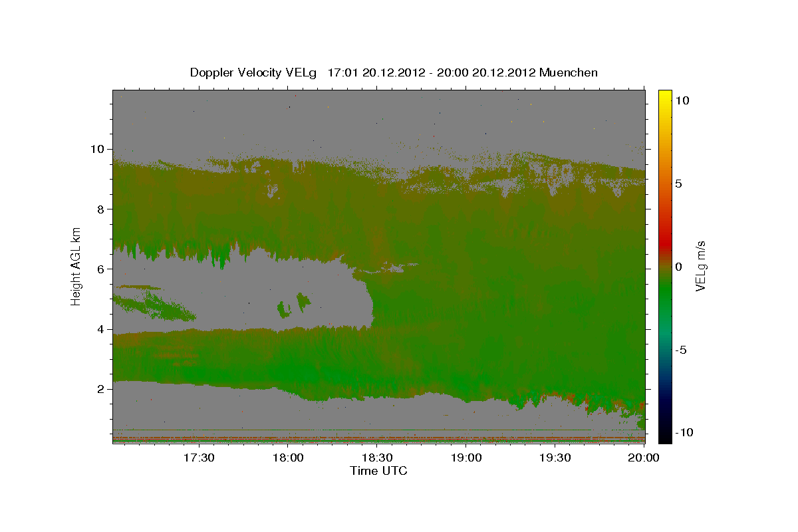Select the '19:30' time axis label

click(x=555, y=458)
